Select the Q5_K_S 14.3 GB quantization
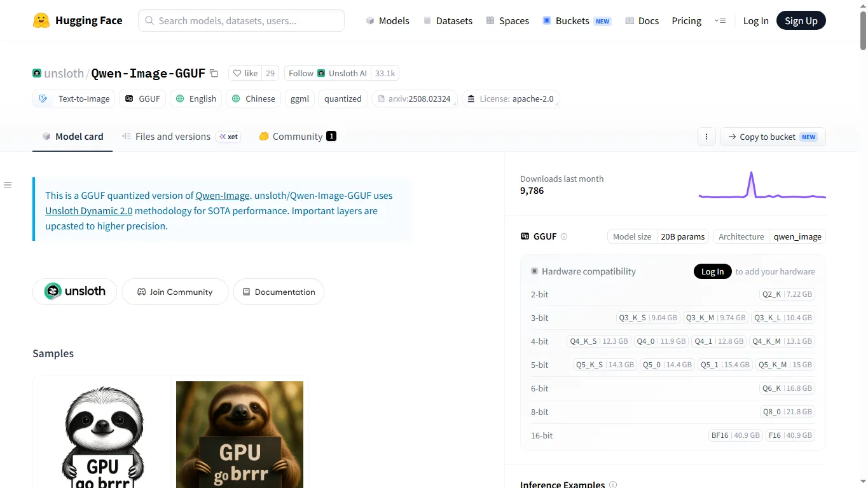 tap(605, 365)
